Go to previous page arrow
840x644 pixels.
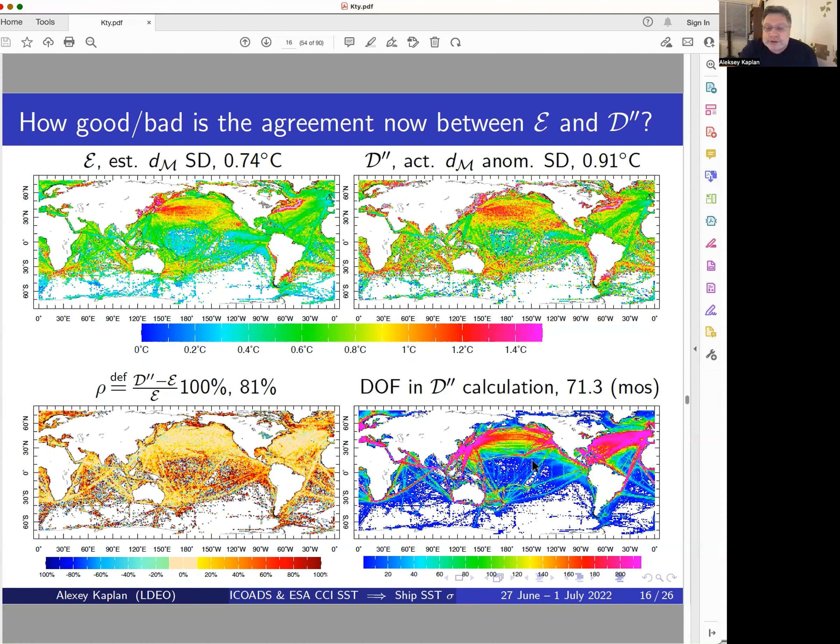click(x=245, y=42)
